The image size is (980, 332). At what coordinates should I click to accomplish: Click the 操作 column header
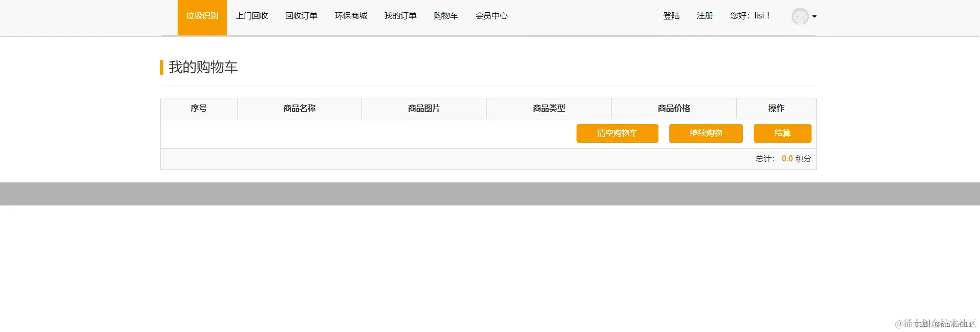[x=776, y=109]
